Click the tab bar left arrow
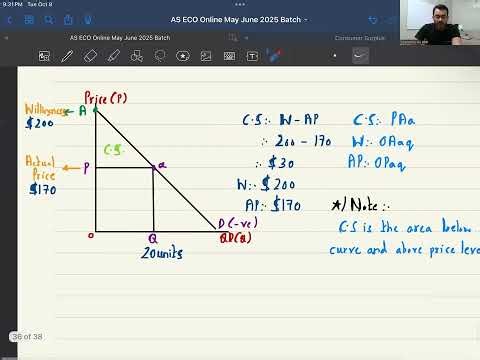 [x=6, y=38]
